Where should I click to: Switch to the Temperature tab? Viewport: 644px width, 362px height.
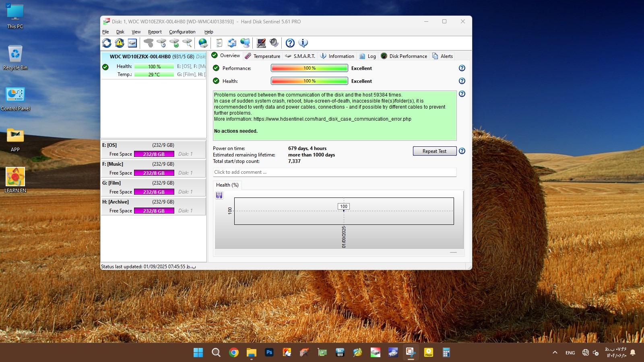coord(262,56)
